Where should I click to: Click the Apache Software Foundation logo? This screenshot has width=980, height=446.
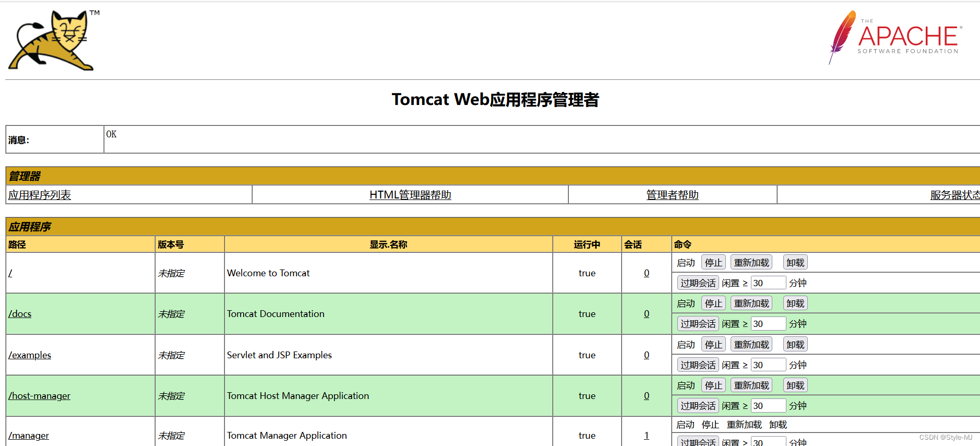pos(895,38)
